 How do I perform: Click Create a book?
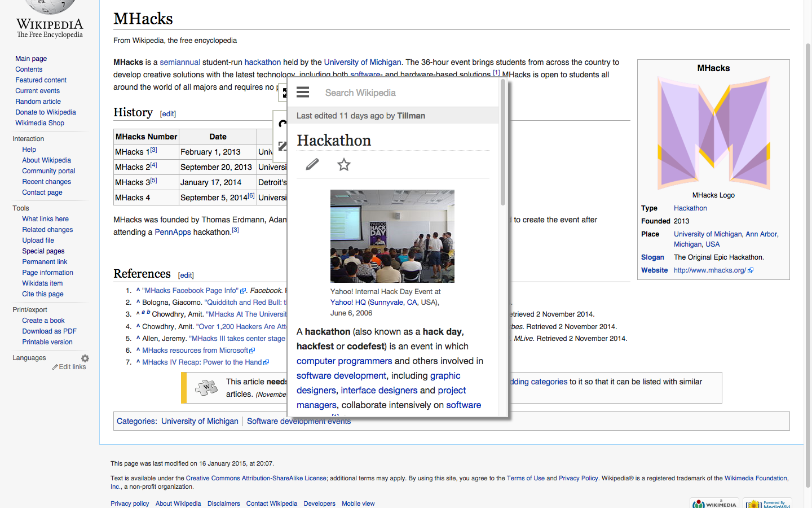[43, 321]
